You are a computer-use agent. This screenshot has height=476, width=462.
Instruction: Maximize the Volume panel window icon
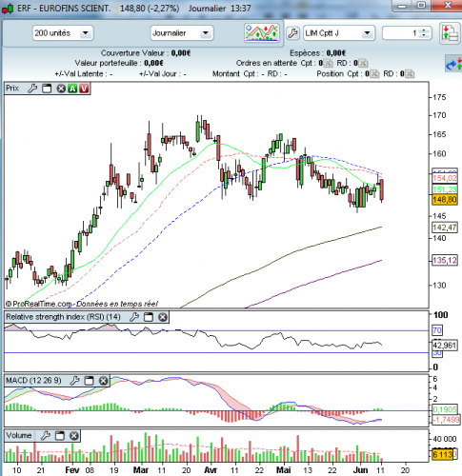[x=60, y=435]
